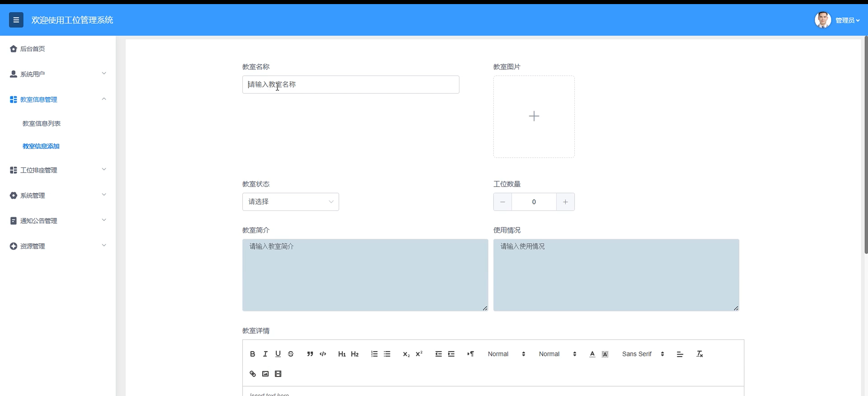Insert image using the image icon
The width and height of the screenshot is (868, 396).
[x=265, y=374]
